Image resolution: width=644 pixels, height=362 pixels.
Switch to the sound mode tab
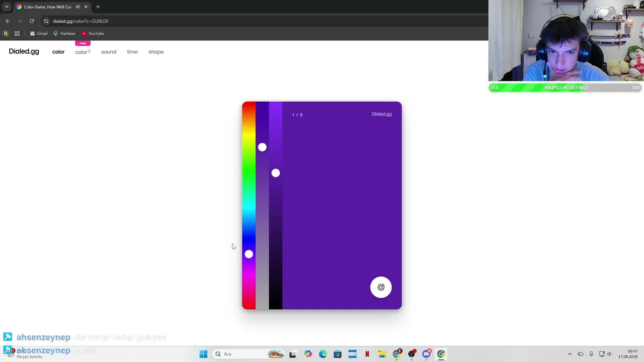coord(109,52)
